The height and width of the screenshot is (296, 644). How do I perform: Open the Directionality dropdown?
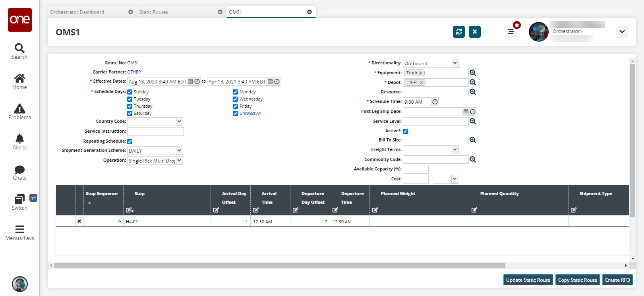pyautogui.click(x=455, y=63)
